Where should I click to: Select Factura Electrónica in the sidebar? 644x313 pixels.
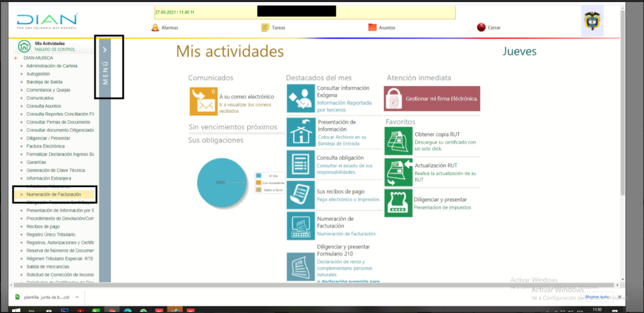click(x=45, y=146)
